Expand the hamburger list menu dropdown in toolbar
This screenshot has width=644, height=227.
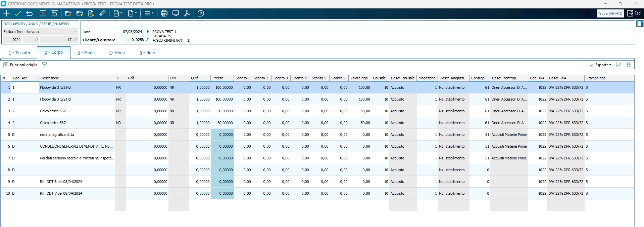coord(149,13)
